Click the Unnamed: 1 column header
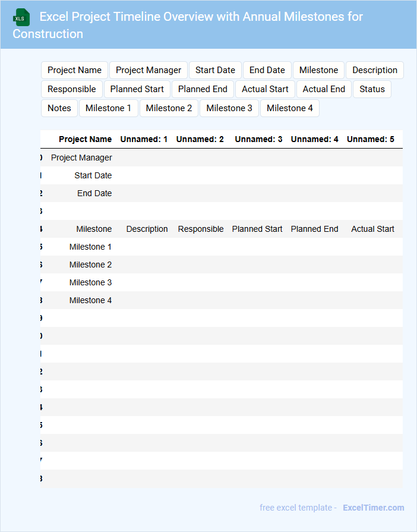Viewport: 417px width, 532px height. point(144,139)
